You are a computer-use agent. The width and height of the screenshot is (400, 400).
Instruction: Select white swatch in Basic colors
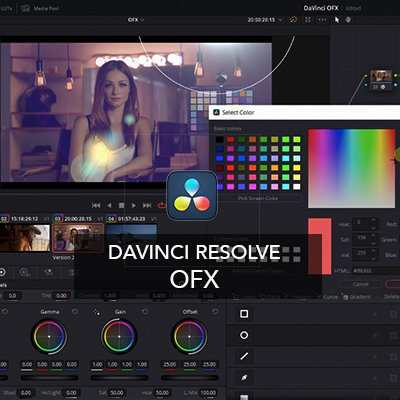[x=296, y=187]
